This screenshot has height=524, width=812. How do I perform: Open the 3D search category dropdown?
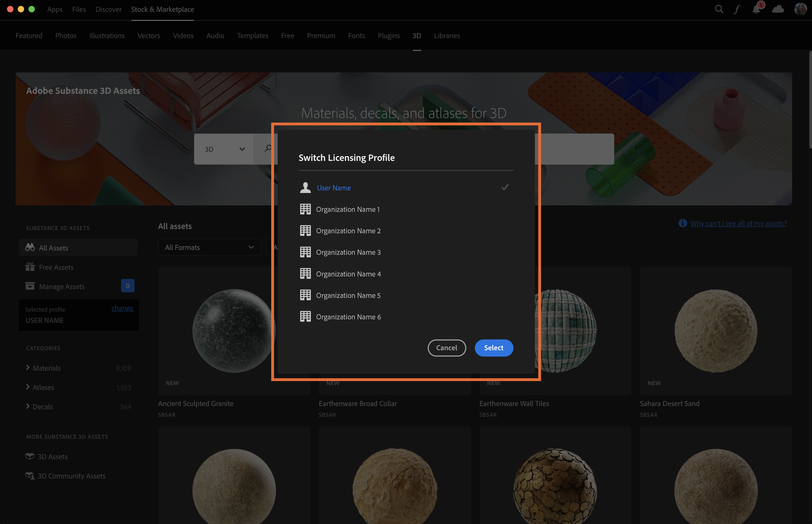click(x=224, y=149)
